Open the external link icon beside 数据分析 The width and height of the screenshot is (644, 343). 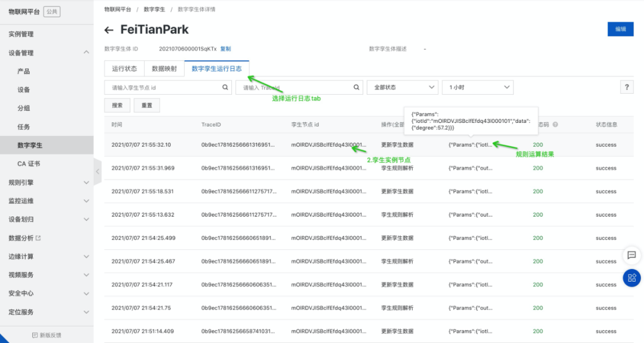tap(38, 238)
